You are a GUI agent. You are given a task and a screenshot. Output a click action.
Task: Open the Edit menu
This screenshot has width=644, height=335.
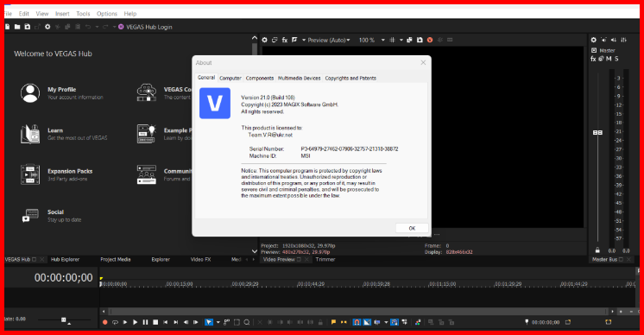coord(24,14)
